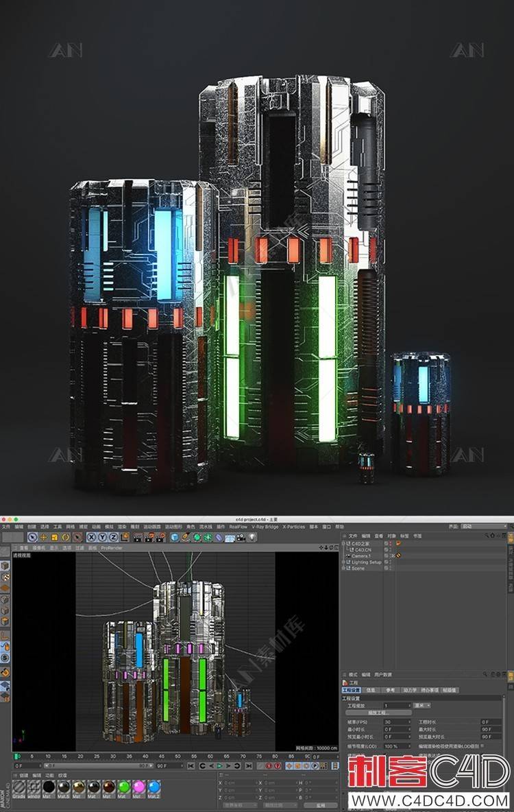Viewport: 514px width, 812px height.
Task: Click the spline Pen tool icon
Action: tap(185, 538)
